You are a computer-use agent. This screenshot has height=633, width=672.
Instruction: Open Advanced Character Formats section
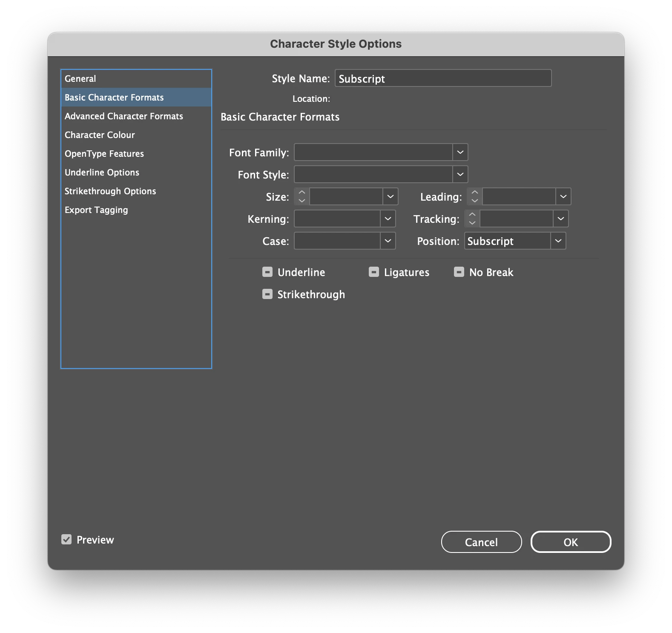tap(136, 116)
